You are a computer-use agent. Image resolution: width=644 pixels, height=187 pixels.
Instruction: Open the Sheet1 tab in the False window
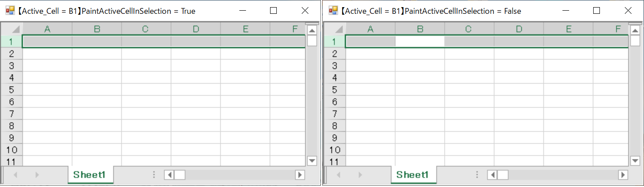(414, 175)
